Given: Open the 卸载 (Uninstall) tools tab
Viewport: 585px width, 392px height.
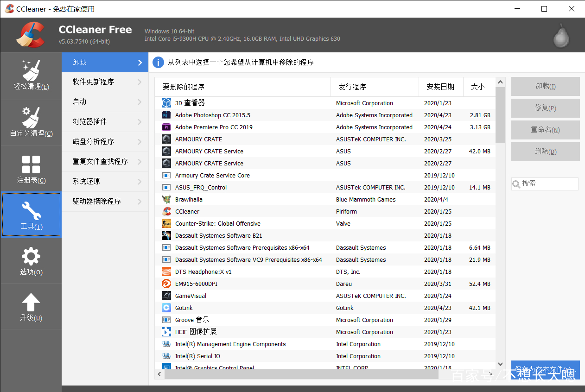Looking at the screenshot, I should click(x=105, y=62).
